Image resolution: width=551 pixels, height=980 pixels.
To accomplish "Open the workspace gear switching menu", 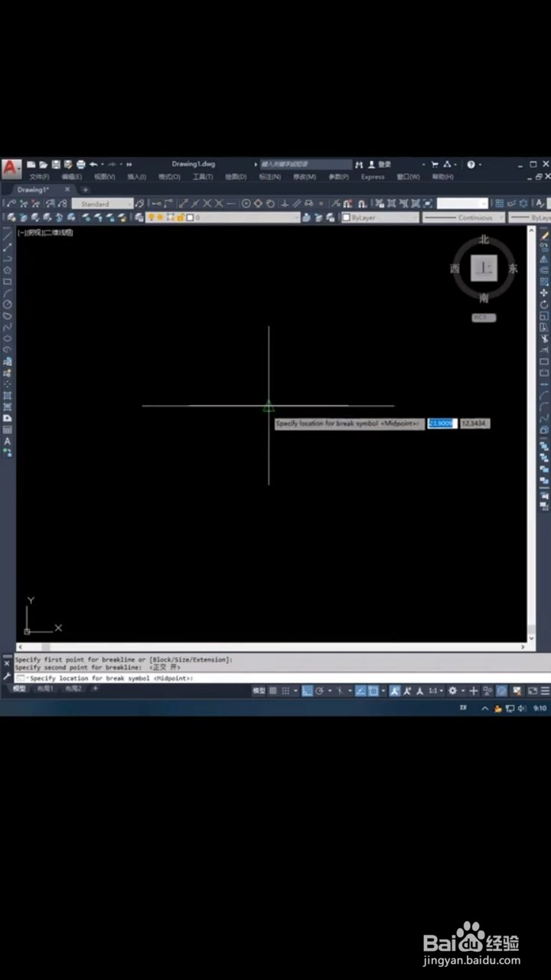I will (x=452, y=691).
